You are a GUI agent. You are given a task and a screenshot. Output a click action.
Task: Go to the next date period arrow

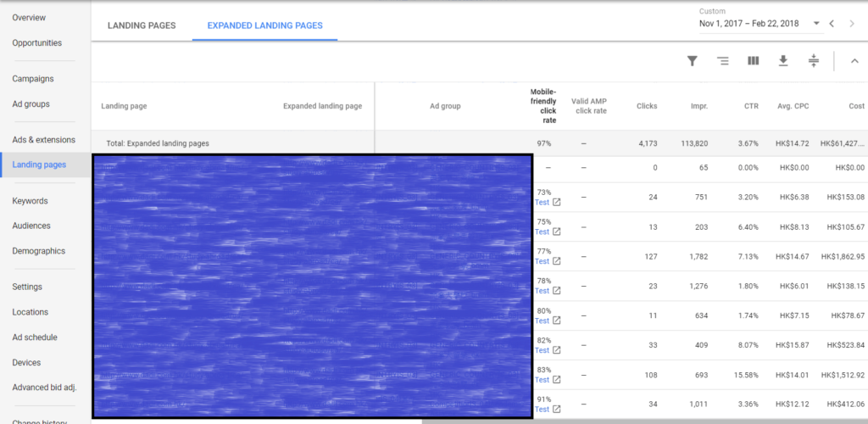(x=852, y=23)
